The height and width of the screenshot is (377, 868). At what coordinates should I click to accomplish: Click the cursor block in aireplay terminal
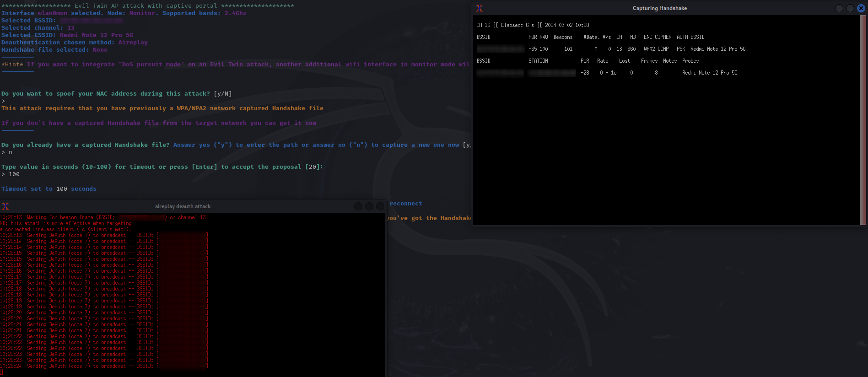click(1, 372)
